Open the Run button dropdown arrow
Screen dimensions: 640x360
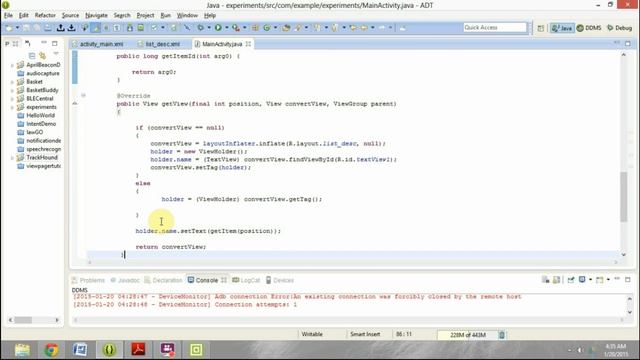coord(227,28)
